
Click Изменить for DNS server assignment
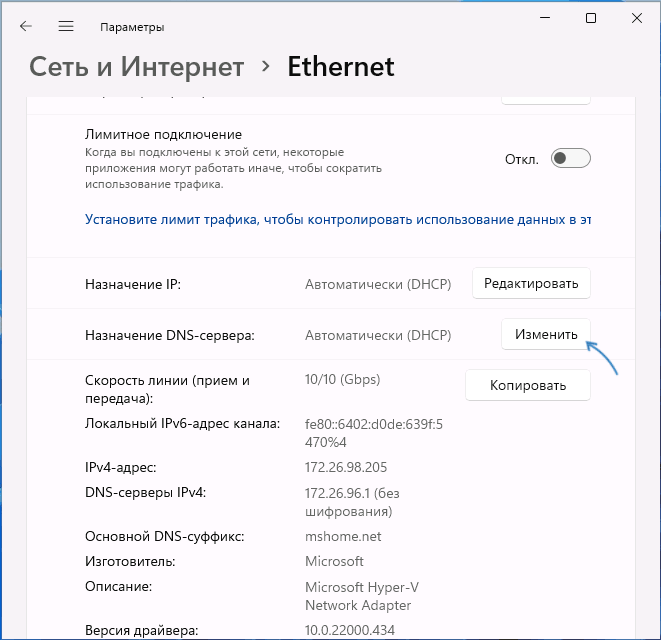click(x=546, y=334)
